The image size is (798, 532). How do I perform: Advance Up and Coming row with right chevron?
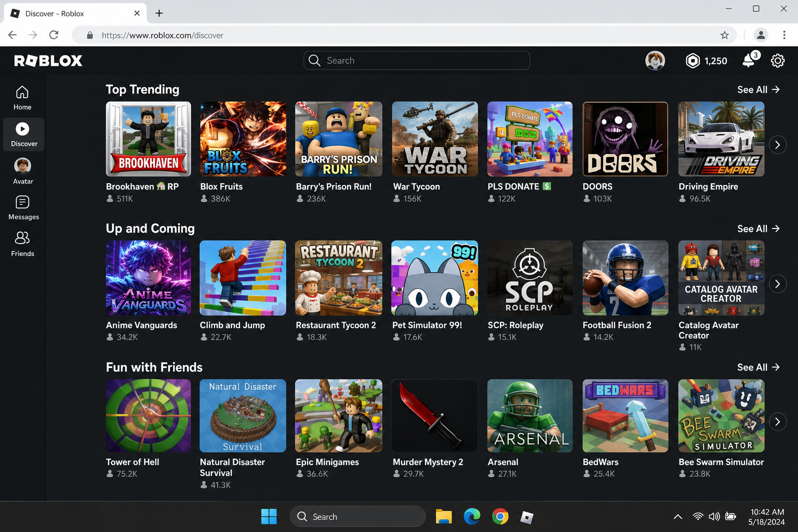(x=778, y=284)
